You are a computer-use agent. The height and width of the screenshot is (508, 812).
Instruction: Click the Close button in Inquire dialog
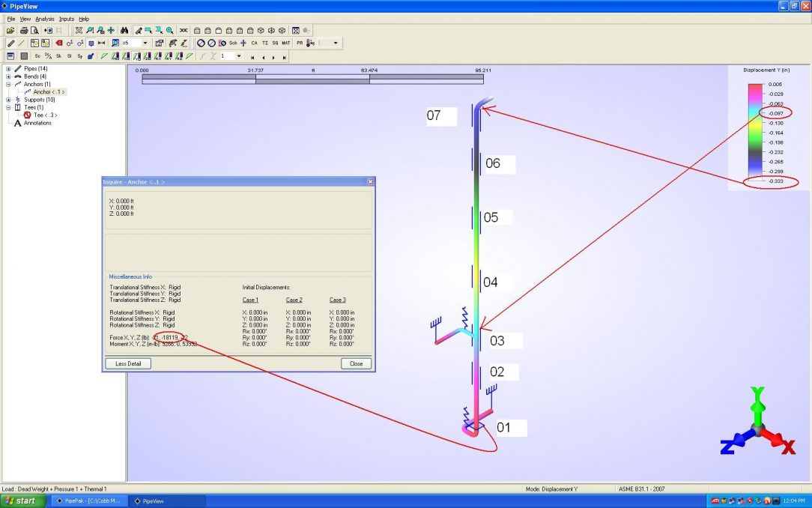[x=357, y=363]
